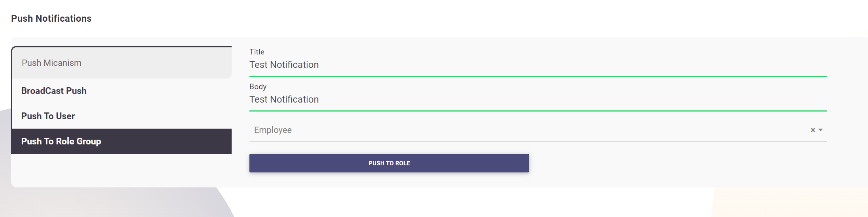Open the BroadCast Push section
This screenshot has width=868, height=217.
[x=54, y=91]
